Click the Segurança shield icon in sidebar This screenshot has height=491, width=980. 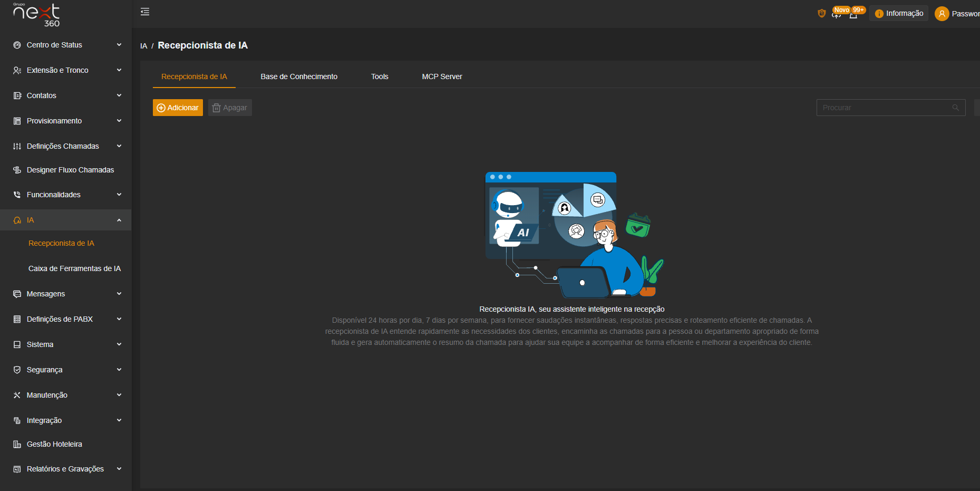click(17, 370)
